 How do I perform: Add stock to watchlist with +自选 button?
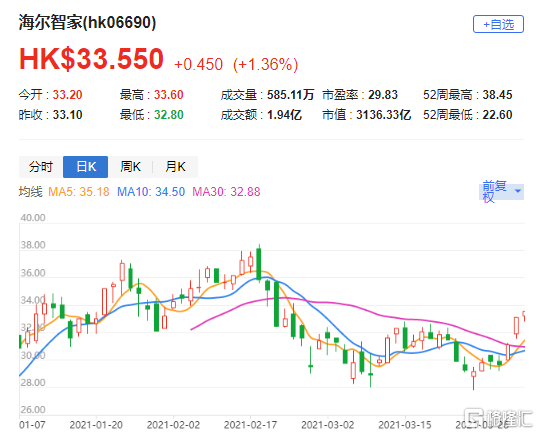tap(498, 24)
